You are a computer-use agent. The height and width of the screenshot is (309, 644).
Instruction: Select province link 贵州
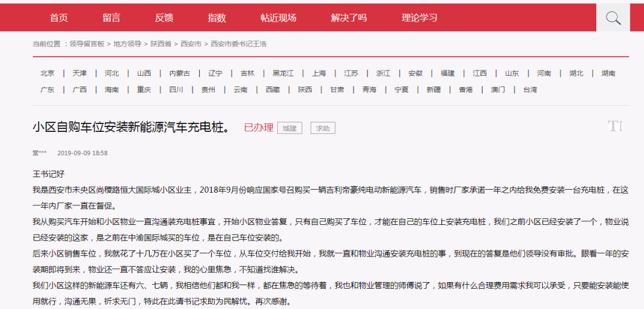(x=208, y=89)
